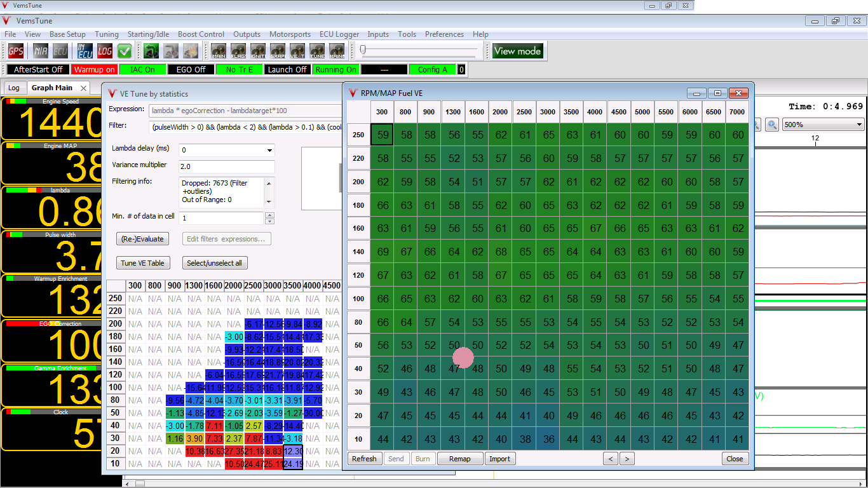Click the GRAPH gauge toolbar icon
868x488 pixels.
point(278,51)
